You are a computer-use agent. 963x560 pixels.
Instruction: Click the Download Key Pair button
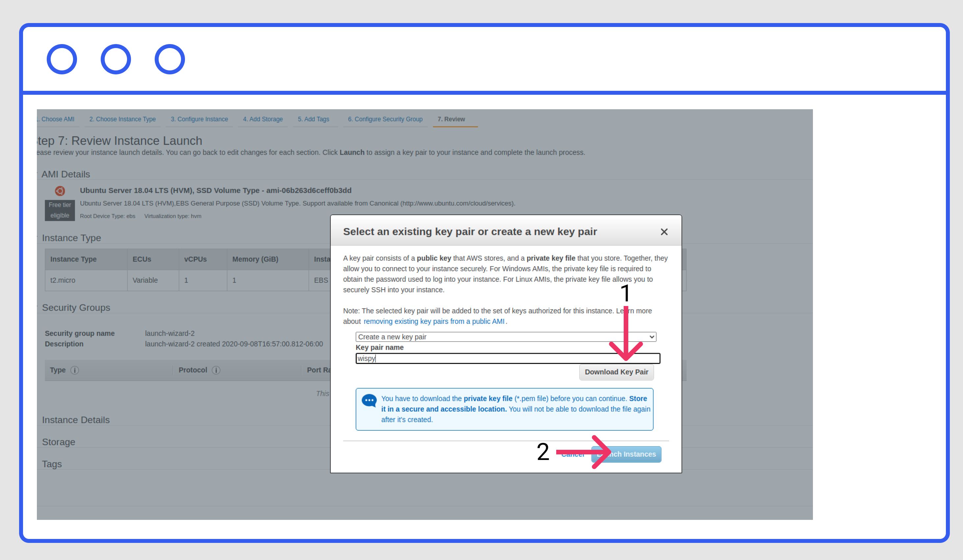pos(616,372)
